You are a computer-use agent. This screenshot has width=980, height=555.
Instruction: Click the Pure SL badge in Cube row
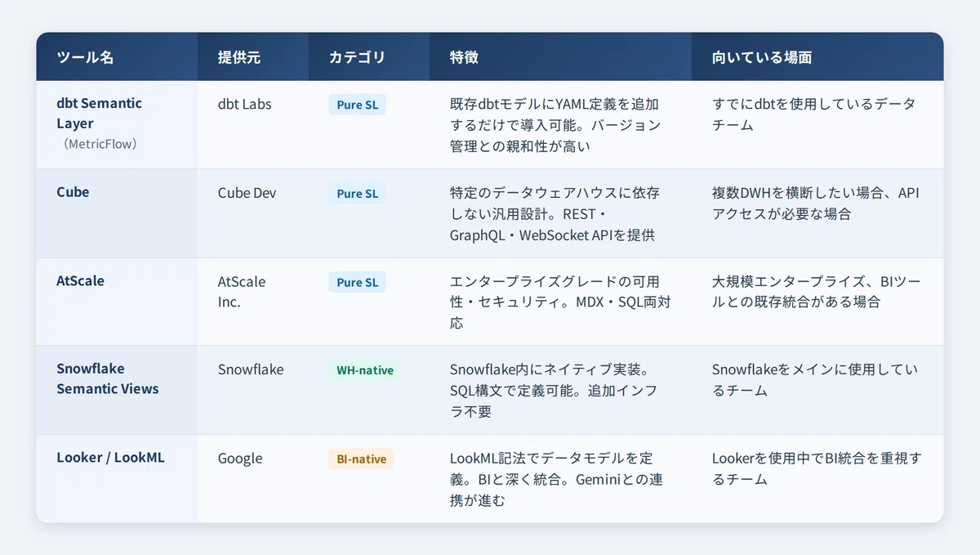(x=358, y=194)
